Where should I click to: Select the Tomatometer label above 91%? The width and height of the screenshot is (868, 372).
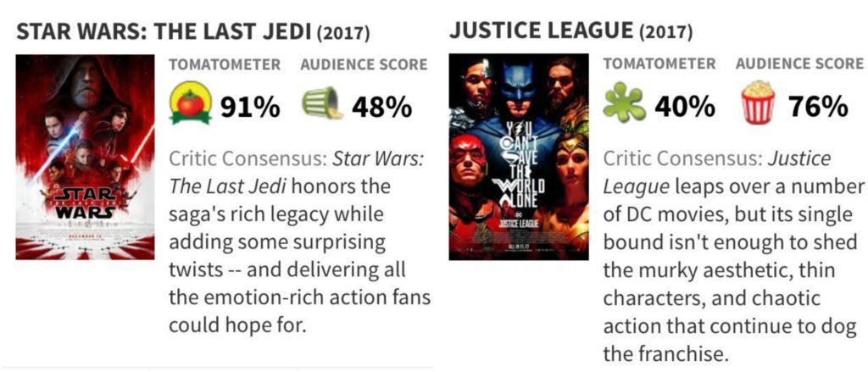(x=225, y=64)
